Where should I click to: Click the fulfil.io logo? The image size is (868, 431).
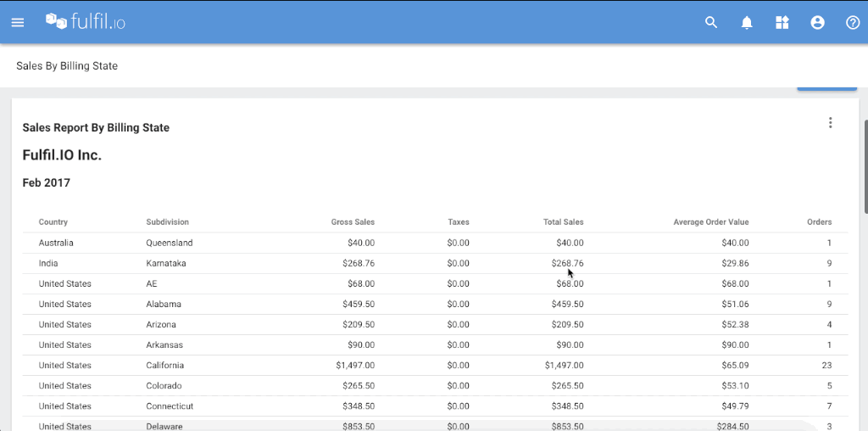pyautogui.click(x=86, y=21)
